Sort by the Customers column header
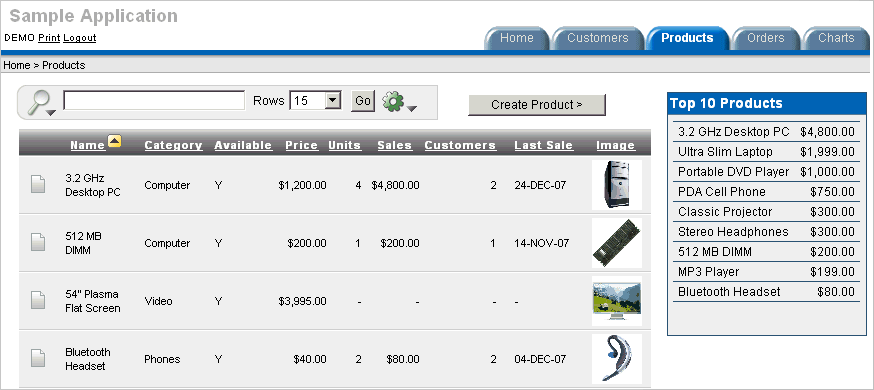 [x=460, y=145]
